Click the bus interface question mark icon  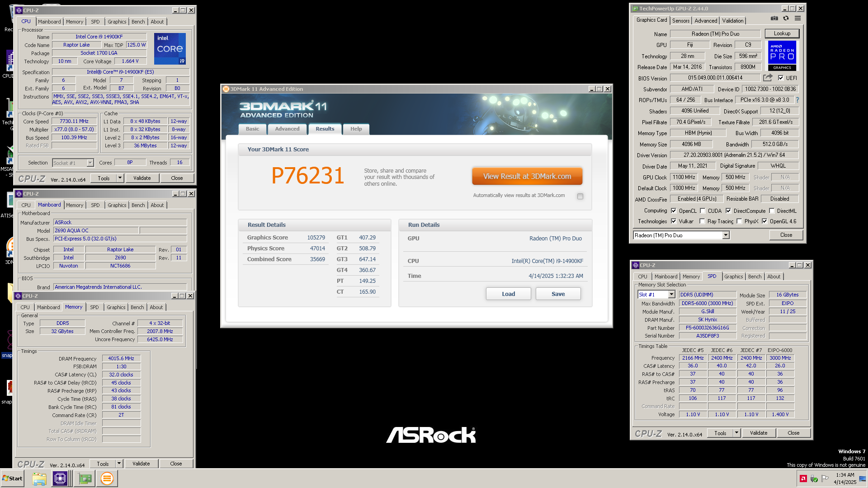click(x=797, y=100)
